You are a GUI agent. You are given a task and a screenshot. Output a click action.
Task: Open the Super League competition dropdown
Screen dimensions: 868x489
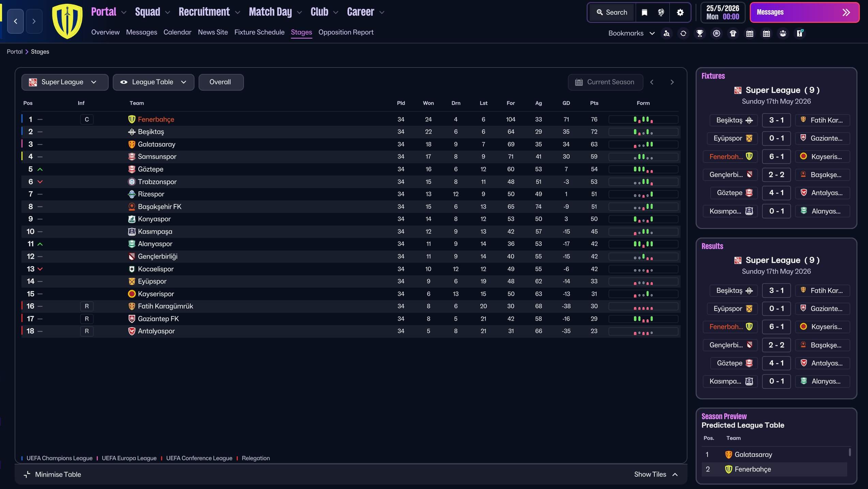65,82
